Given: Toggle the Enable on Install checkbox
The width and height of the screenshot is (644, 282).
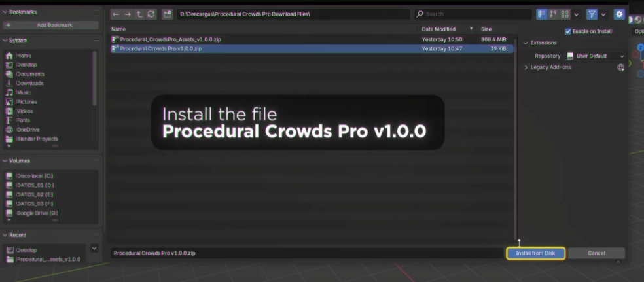Looking at the screenshot, I should click(568, 31).
